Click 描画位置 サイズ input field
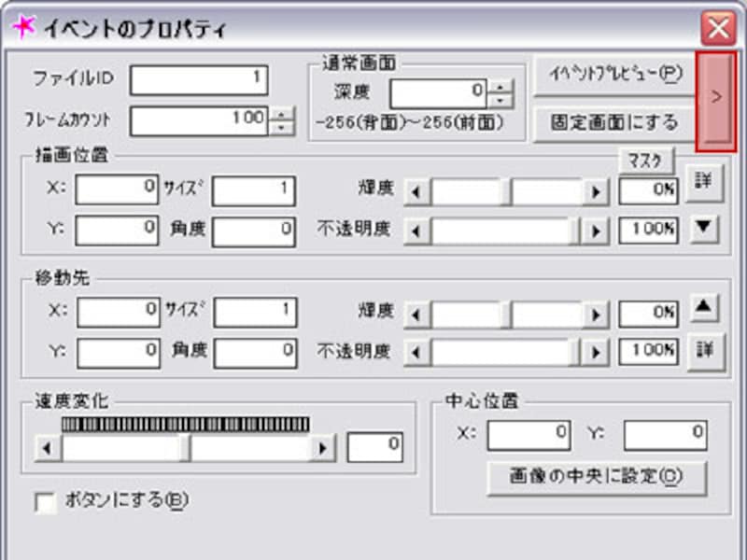The image size is (747, 560). (x=254, y=191)
